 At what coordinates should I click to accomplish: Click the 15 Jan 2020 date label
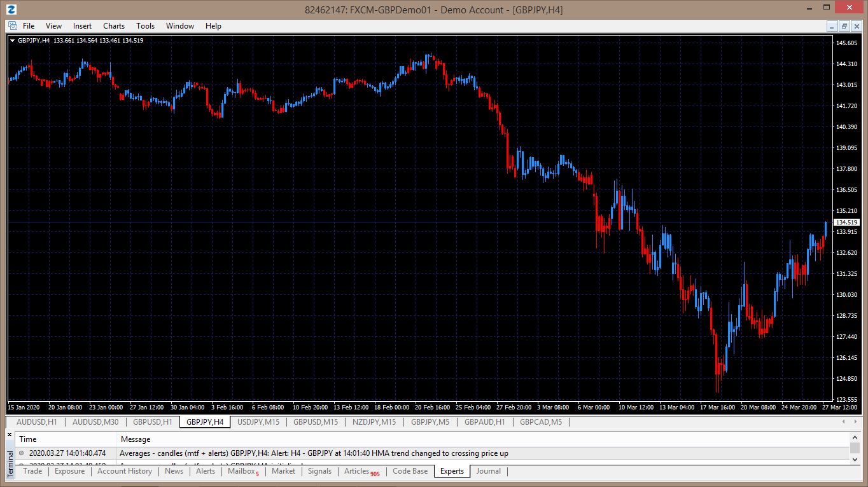click(24, 407)
